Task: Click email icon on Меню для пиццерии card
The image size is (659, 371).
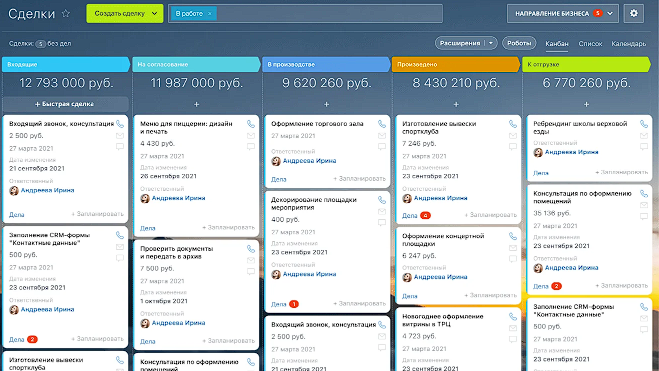Action: coord(251,136)
